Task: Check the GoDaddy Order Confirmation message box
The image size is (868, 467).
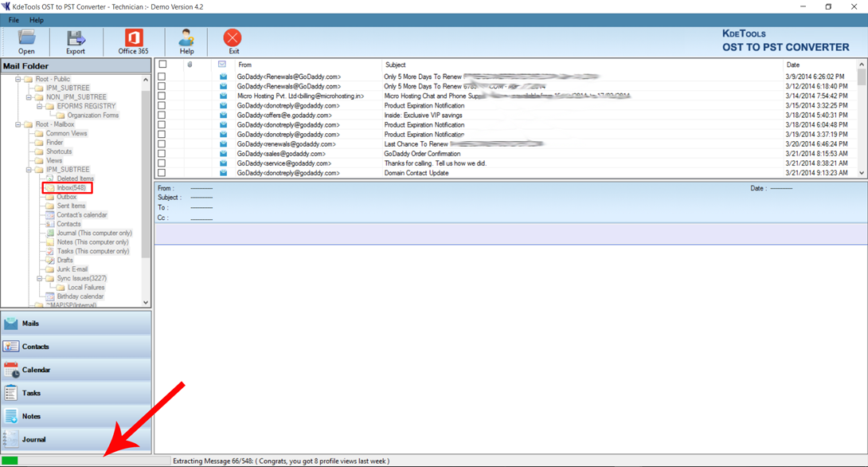Action: tap(162, 154)
